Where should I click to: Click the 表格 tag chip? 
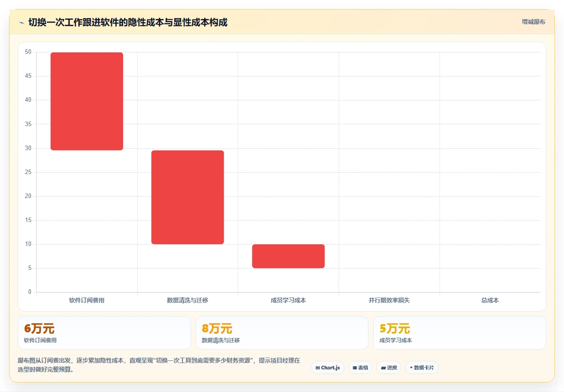[360, 368]
